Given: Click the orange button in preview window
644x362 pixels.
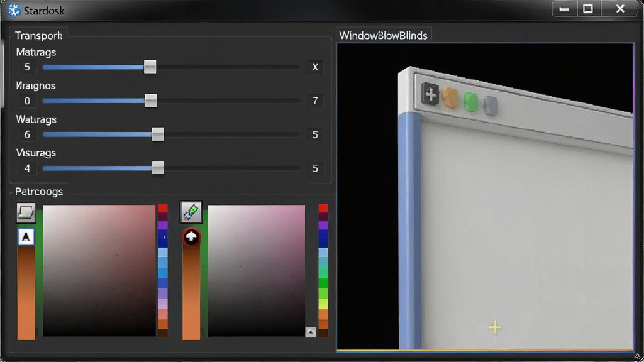Looking at the screenshot, I should click(450, 98).
